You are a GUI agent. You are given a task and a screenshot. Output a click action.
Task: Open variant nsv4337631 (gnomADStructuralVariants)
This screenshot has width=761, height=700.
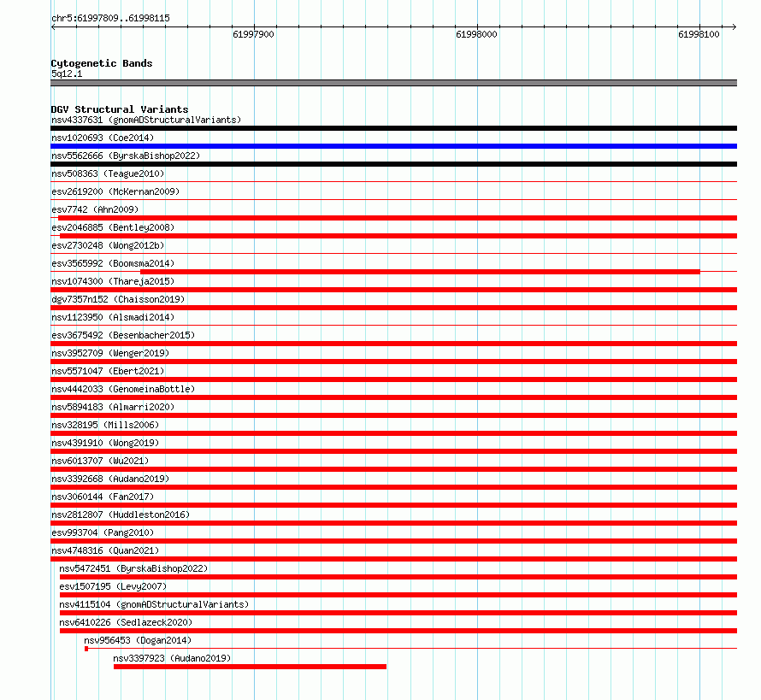146,120
